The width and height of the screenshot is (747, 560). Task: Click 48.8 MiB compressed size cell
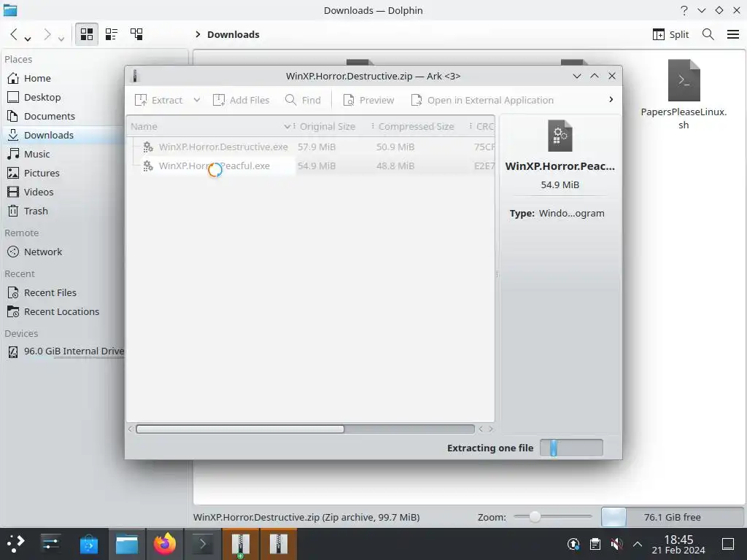(x=395, y=166)
